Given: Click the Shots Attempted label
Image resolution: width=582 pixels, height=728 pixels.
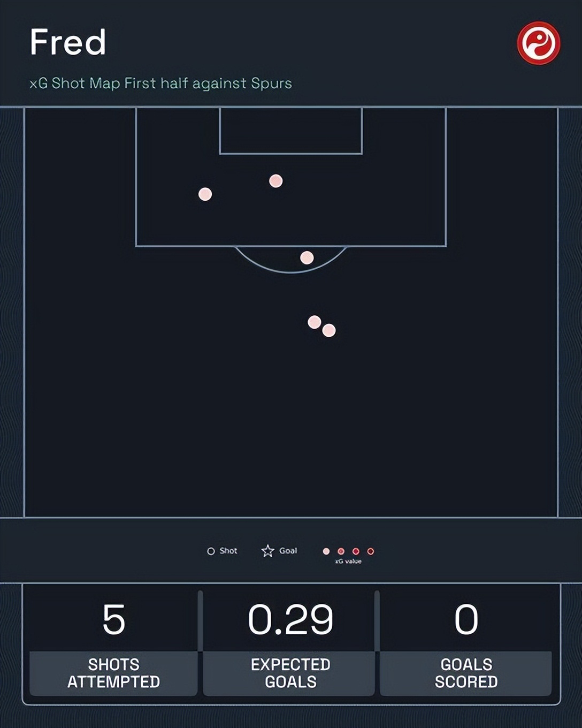Looking at the screenshot, I should pyautogui.click(x=113, y=673).
